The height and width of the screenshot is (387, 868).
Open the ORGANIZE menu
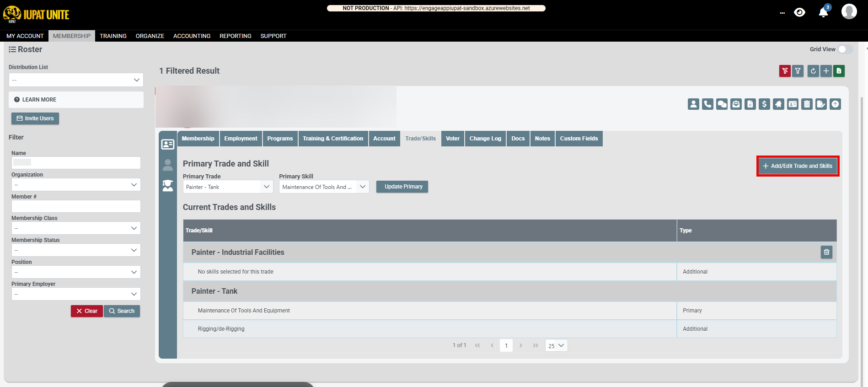150,36
